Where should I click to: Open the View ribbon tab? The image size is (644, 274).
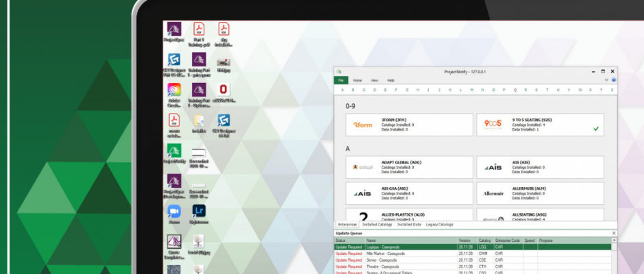pyautogui.click(x=375, y=81)
